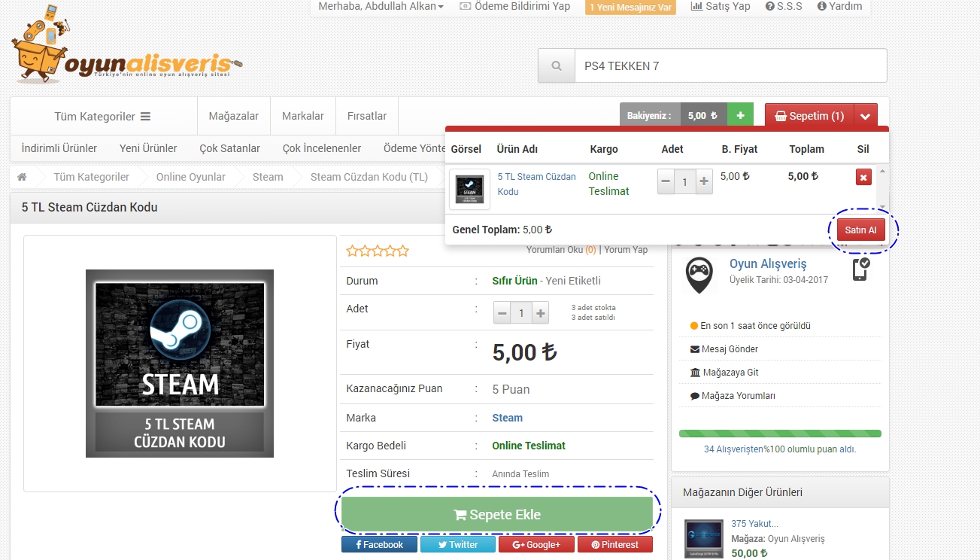Go to Çok İncelenenler
Viewport: 980px width, 560px height.
tap(322, 148)
